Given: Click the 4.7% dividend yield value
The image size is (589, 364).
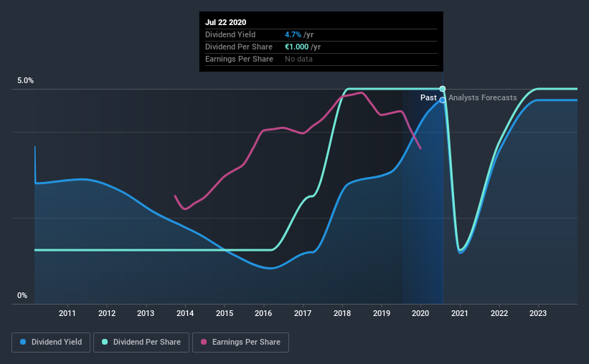Looking at the screenshot, I should 293,34.
